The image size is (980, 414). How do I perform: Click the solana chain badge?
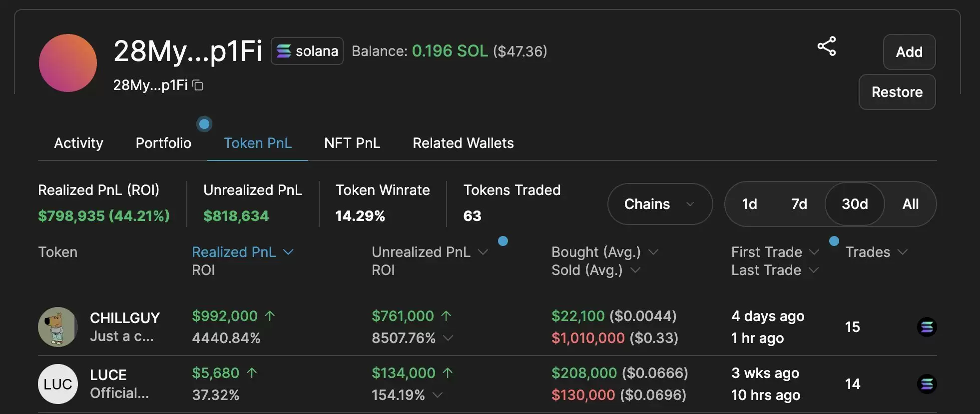click(x=307, y=51)
